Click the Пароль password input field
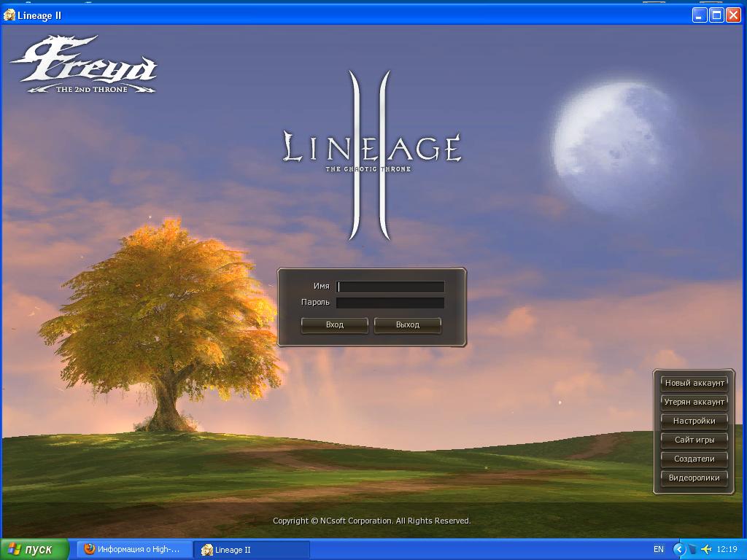This screenshot has width=747, height=560. click(390, 303)
